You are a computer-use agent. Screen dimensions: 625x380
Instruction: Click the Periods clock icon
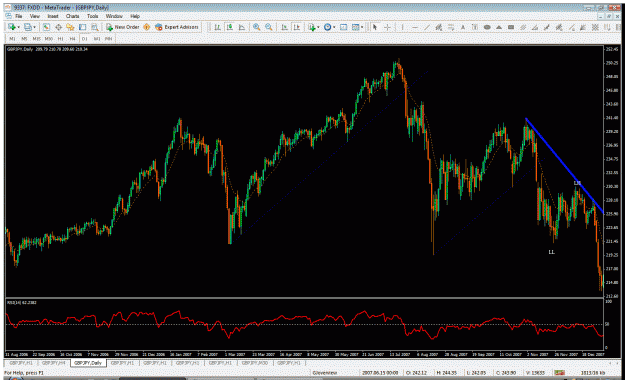(327, 27)
